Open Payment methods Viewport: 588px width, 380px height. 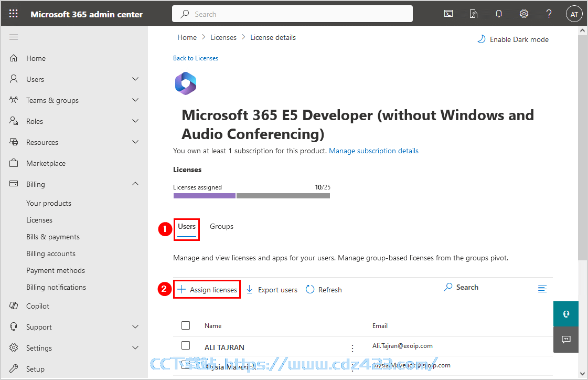coord(56,270)
